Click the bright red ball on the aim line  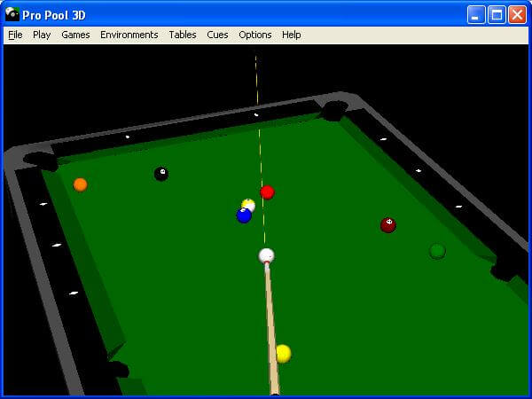click(268, 192)
